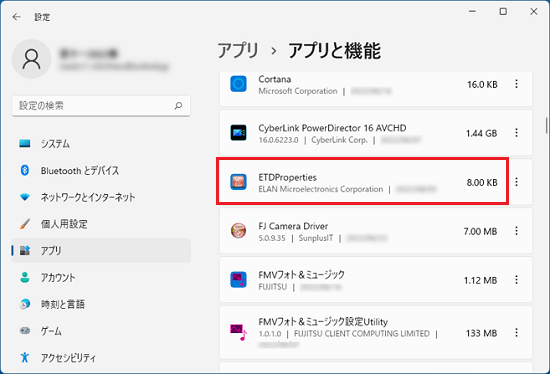Select the ETDProperties app name
The image size is (550, 374).
[x=287, y=178]
